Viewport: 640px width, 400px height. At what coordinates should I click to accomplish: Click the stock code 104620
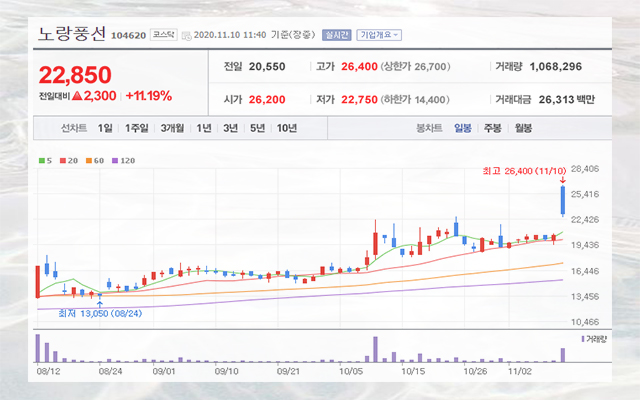click(129, 36)
